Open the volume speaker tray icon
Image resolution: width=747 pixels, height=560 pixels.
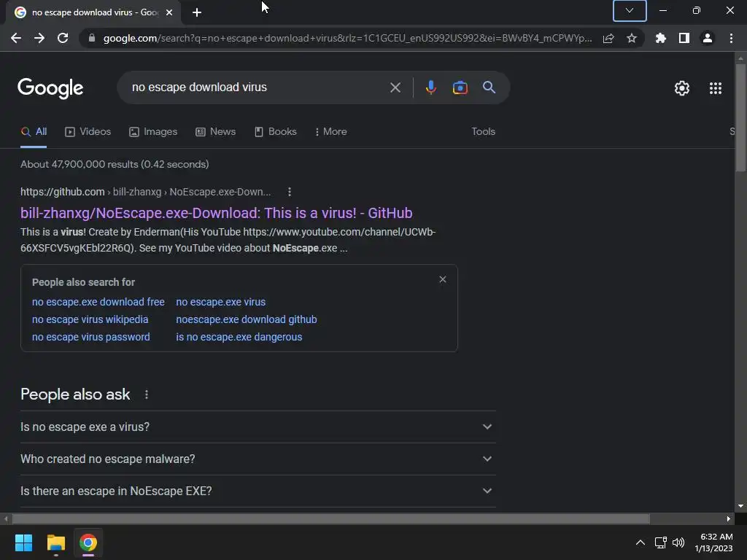coord(678,542)
